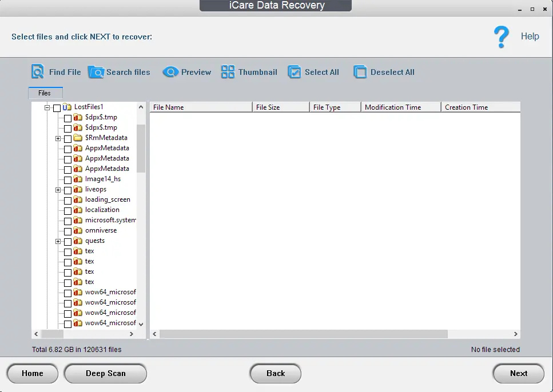The image size is (553, 392).
Task: Tick the localization checkbox
Action: tap(67, 211)
